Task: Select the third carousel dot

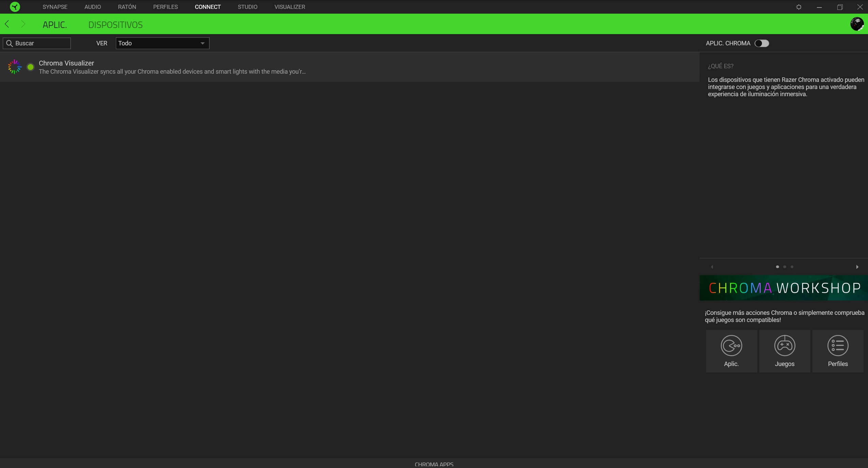Action: click(792, 267)
